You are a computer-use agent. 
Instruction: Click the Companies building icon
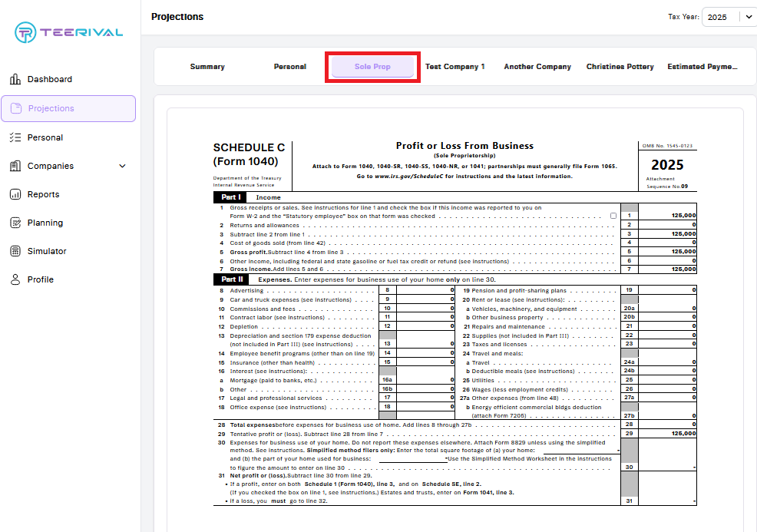[15, 166]
